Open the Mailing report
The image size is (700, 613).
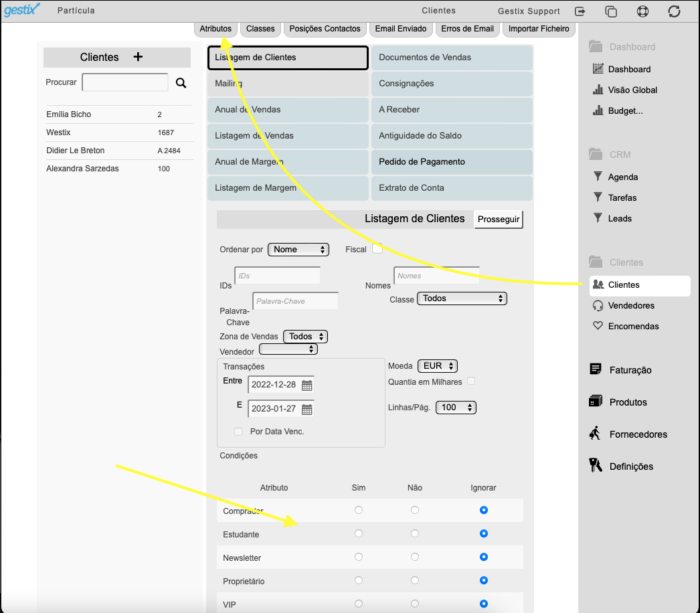coord(288,84)
